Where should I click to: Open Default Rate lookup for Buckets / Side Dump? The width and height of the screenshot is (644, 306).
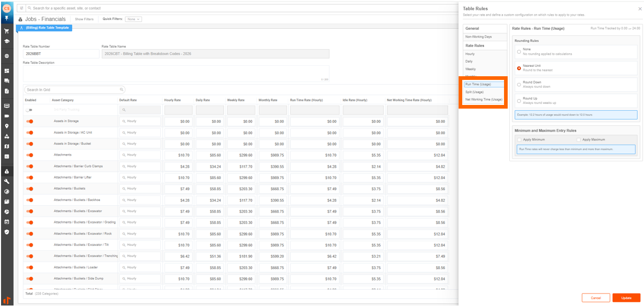(140, 279)
